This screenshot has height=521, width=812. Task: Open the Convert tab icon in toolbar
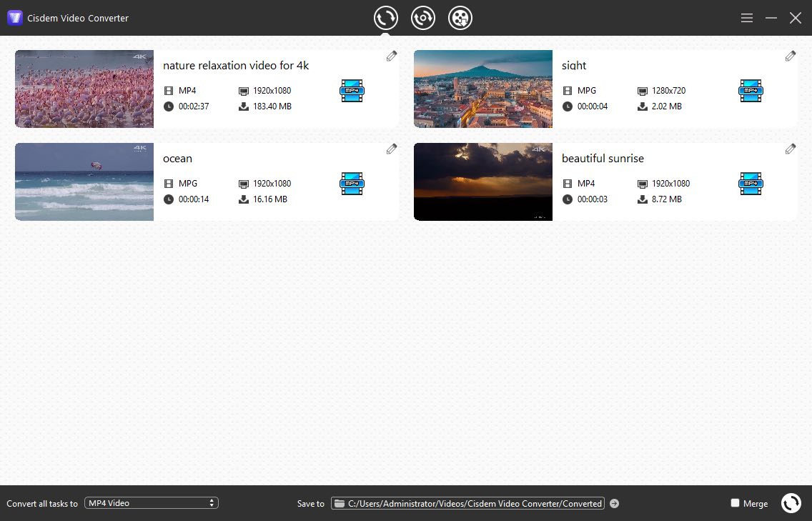click(x=386, y=18)
